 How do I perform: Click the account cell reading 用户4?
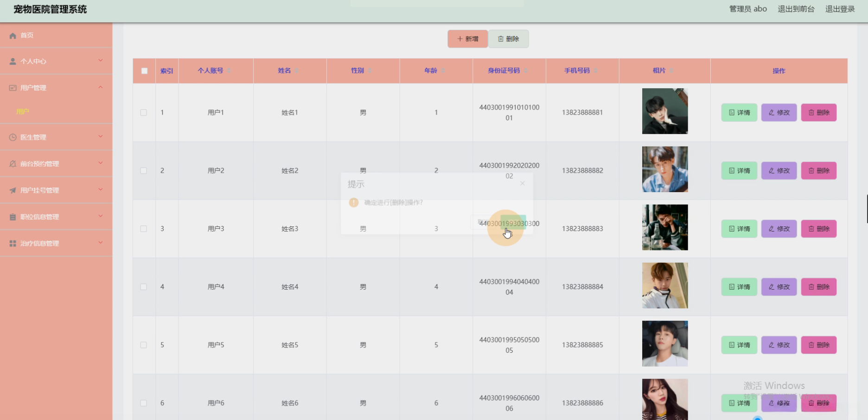pyautogui.click(x=216, y=287)
